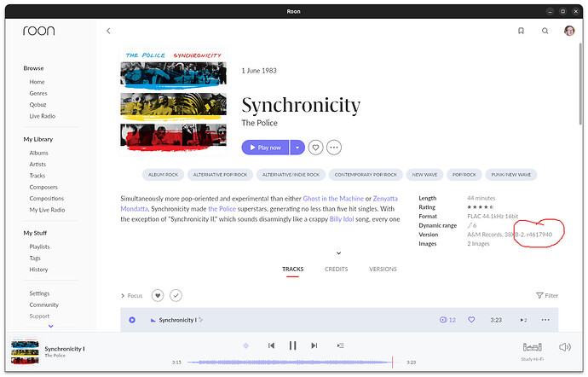This screenshot has width=588, height=377.
Task: Open the track Filter
Action: [547, 296]
